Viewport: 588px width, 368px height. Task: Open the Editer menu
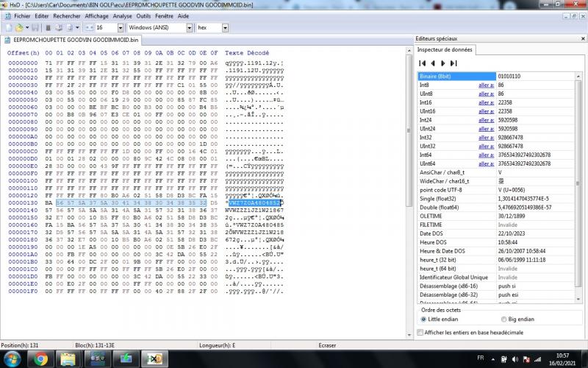(x=42, y=16)
